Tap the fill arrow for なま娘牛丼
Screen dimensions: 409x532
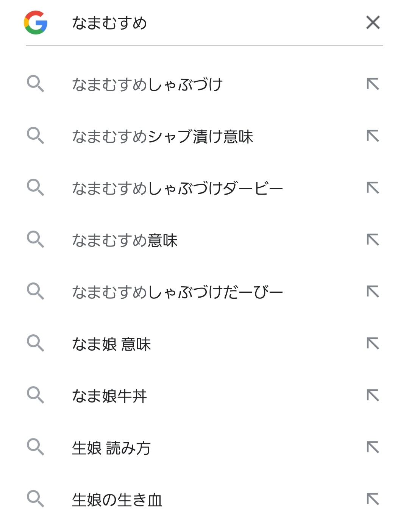(373, 395)
